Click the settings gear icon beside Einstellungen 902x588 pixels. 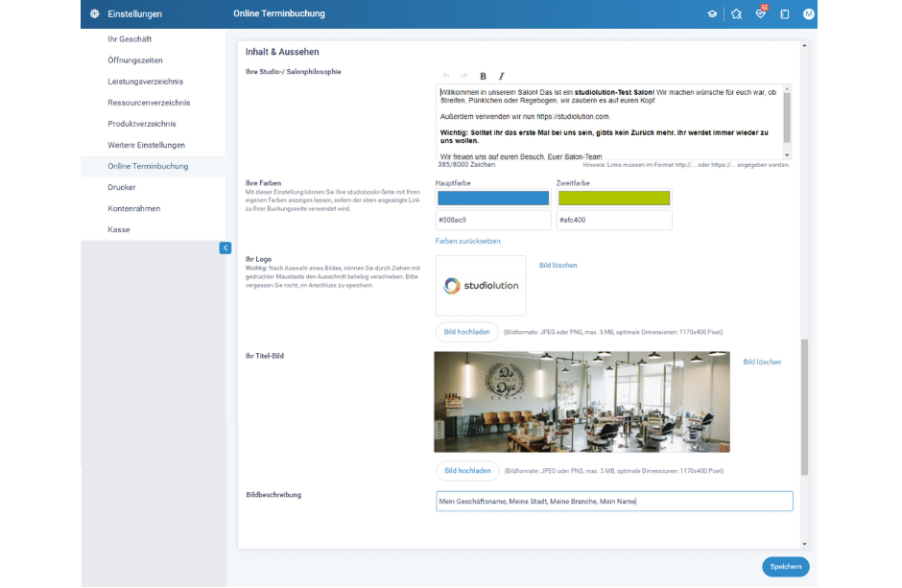[94, 13]
